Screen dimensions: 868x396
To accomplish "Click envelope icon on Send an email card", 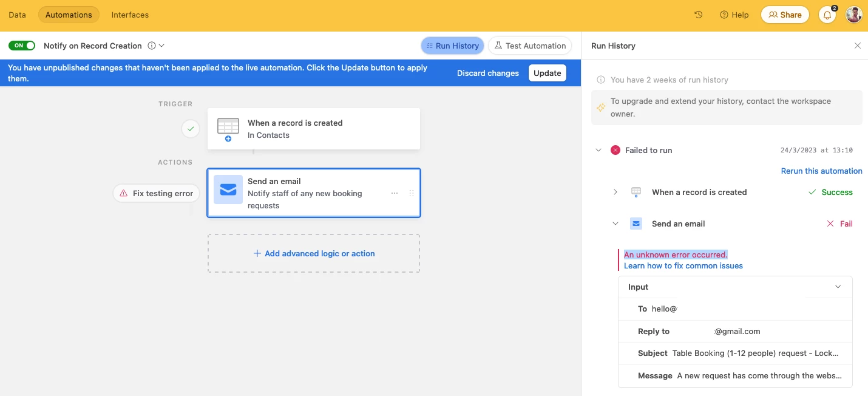I will 228,189.
